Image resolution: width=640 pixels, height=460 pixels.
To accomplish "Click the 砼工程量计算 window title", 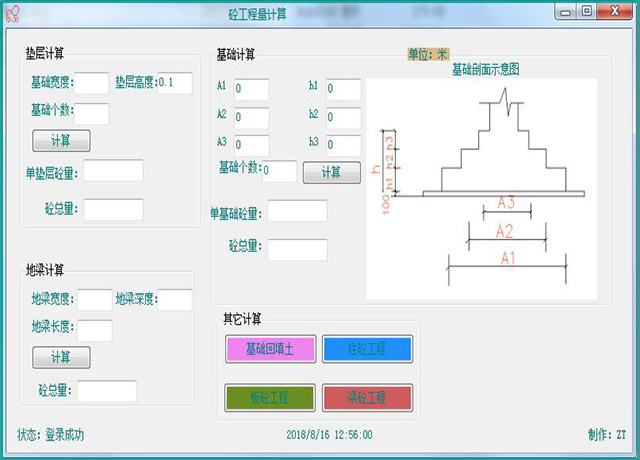I will point(258,14).
